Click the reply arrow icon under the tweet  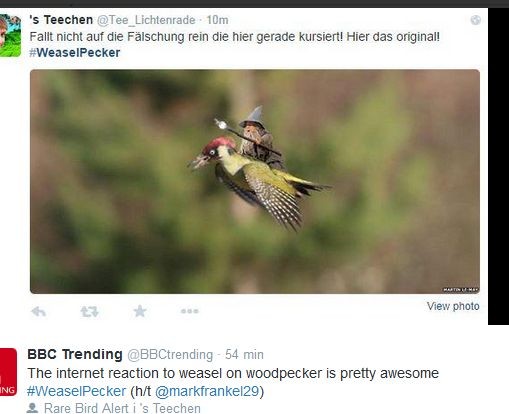click(x=39, y=311)
